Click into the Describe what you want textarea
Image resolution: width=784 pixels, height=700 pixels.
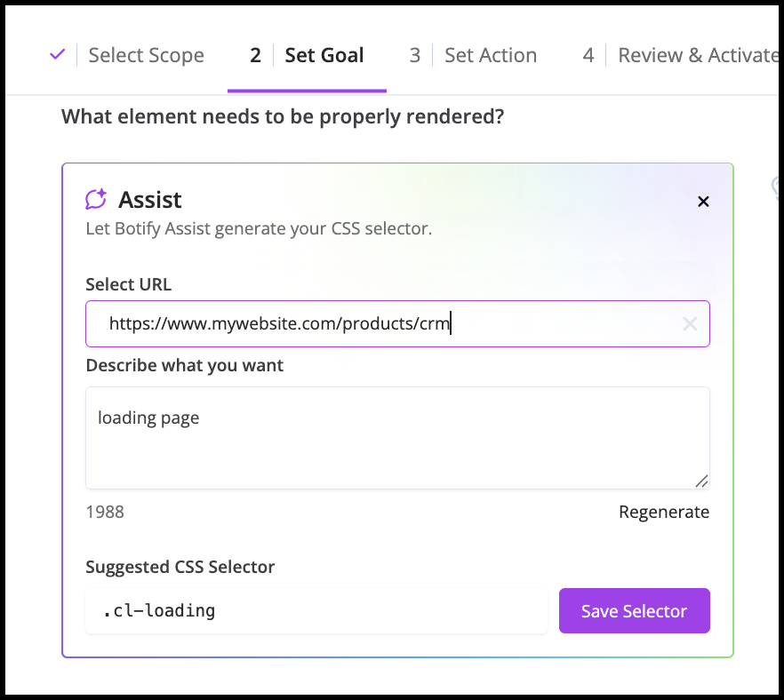[397, 438]
